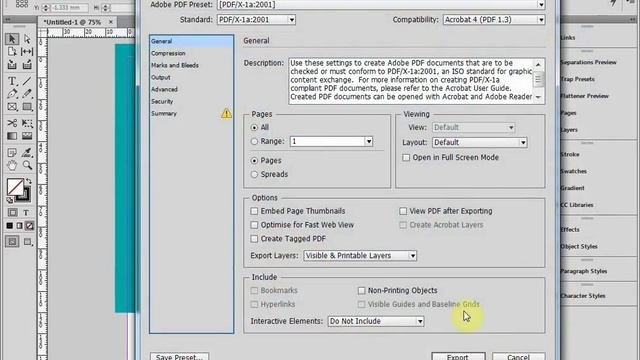Viewport: 640px width, 360px height.
Task: Open the Marks and Bleeds section
Action: click(175, 65)
